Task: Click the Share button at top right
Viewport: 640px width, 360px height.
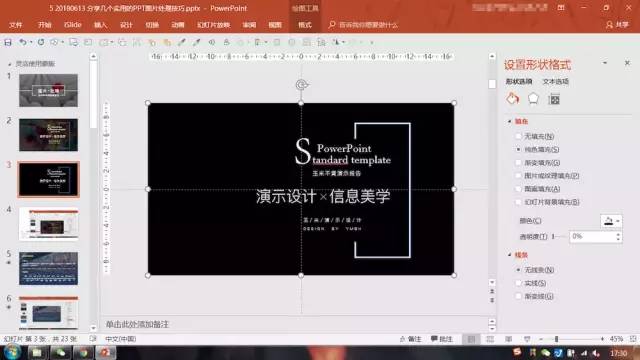Action: [x=617, y=25]
